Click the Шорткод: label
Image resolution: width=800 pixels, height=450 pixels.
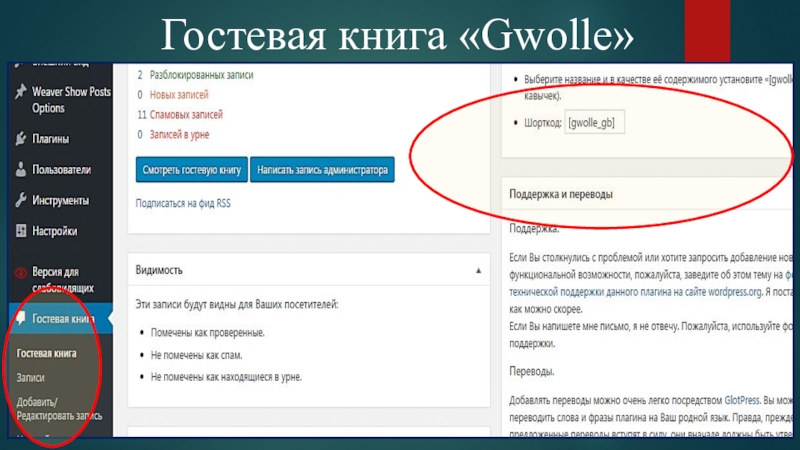tap(543, 123)
